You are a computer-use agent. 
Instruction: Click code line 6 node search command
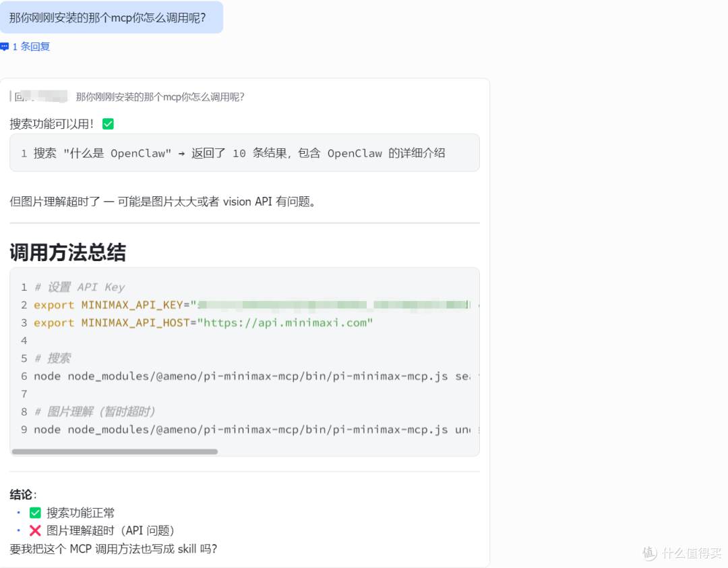tap(252, 376)
